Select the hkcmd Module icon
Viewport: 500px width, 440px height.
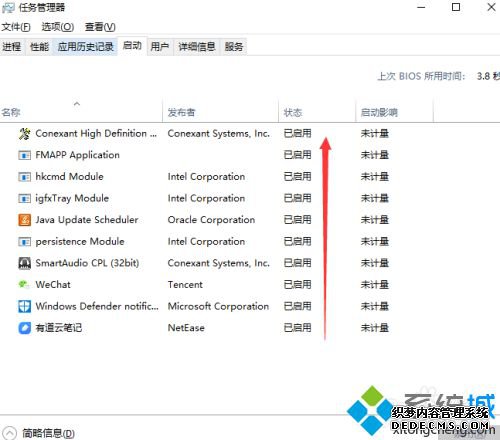click(24, 177)
